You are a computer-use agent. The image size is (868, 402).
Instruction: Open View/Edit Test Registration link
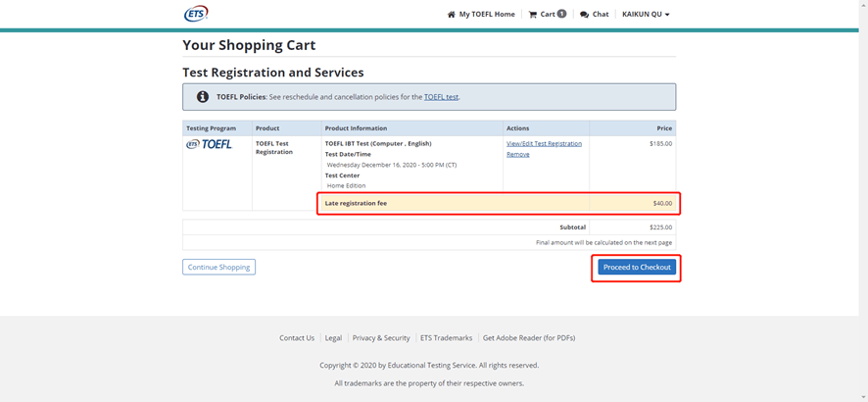544,143
